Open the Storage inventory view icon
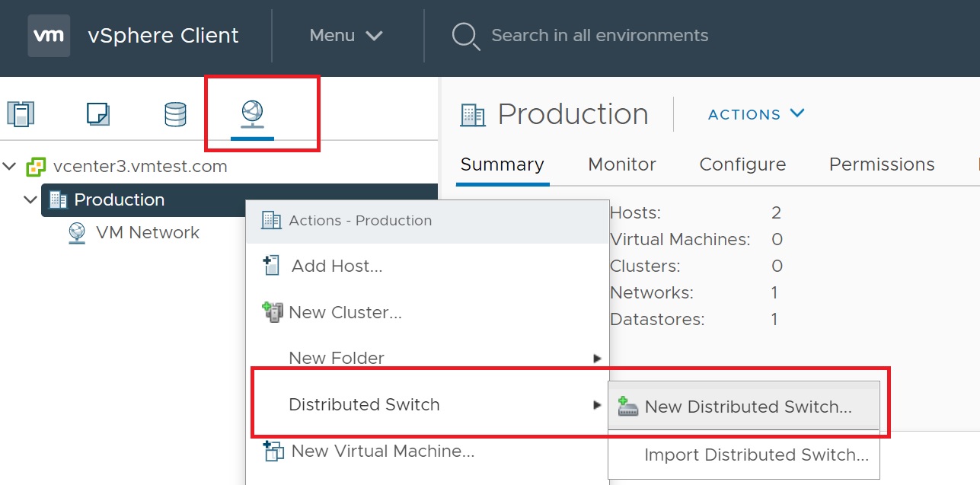The image size is (980, 485). [175, 114]
